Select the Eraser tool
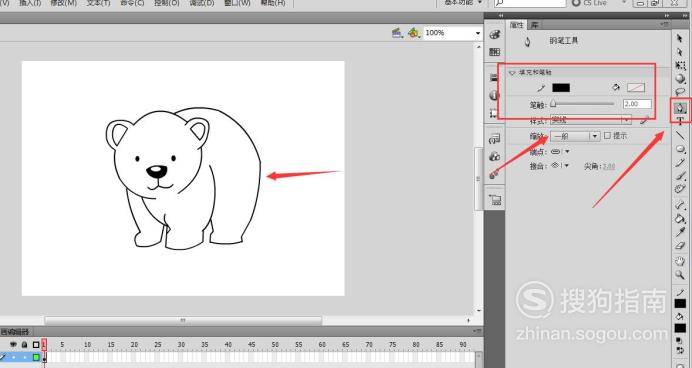692x368 pixels. tap(680, 245)
